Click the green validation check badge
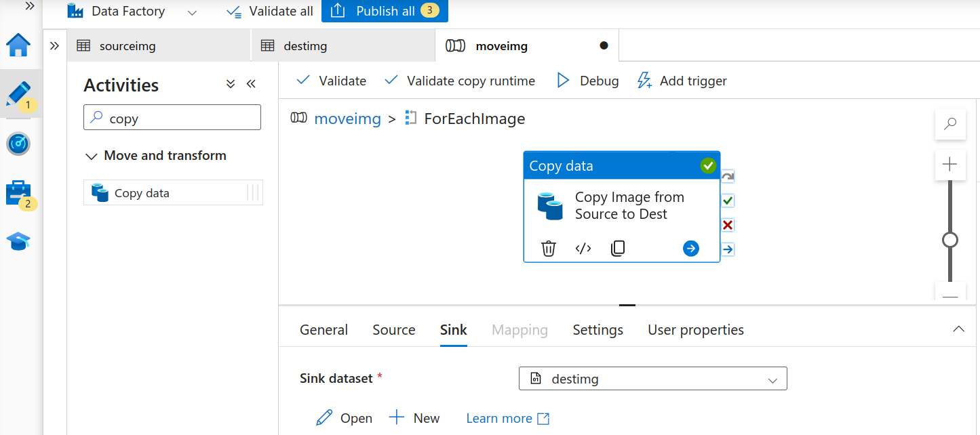This screenshot has width=980, height=435. pyautogui.click(x=708, y=165)
